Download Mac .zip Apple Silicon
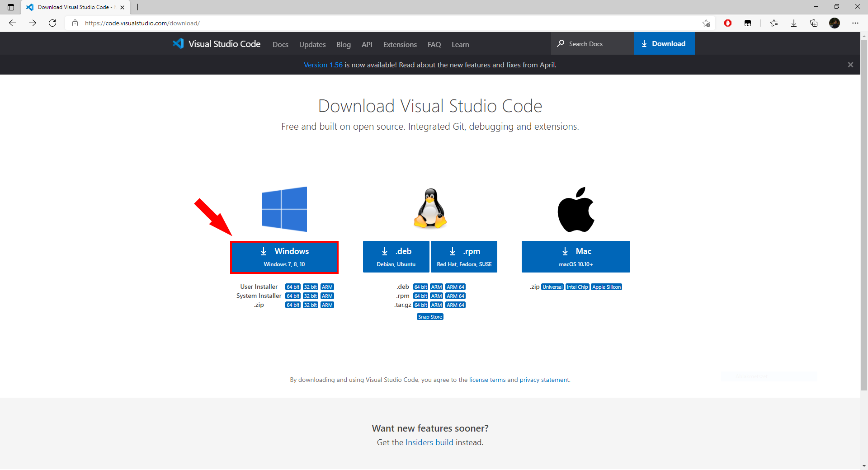 click(607, 287)
